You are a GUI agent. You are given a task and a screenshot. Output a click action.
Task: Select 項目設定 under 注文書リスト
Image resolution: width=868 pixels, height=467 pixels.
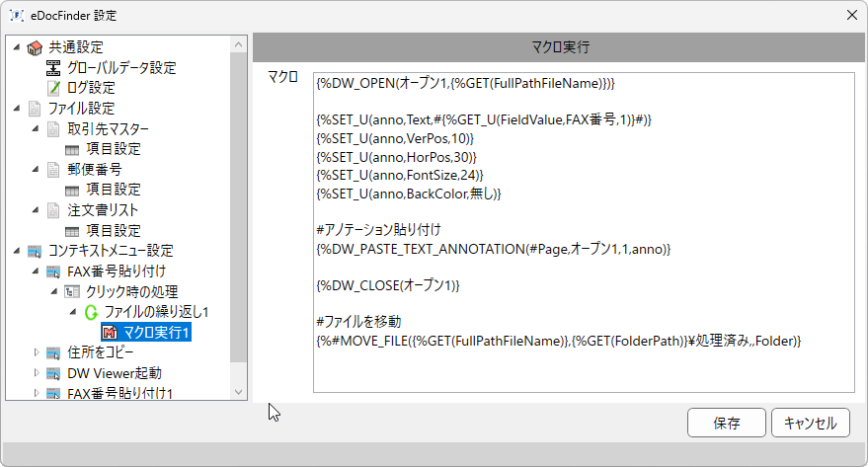114,231
